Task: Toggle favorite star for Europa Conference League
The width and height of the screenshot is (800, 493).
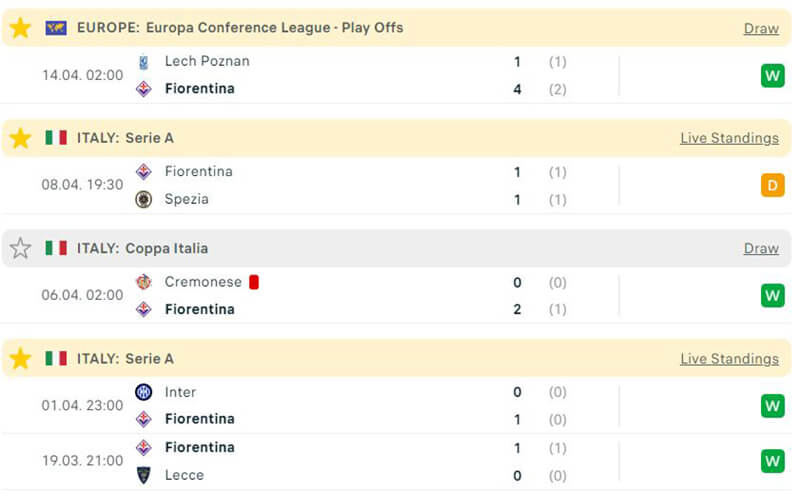Action: point(20,28)
